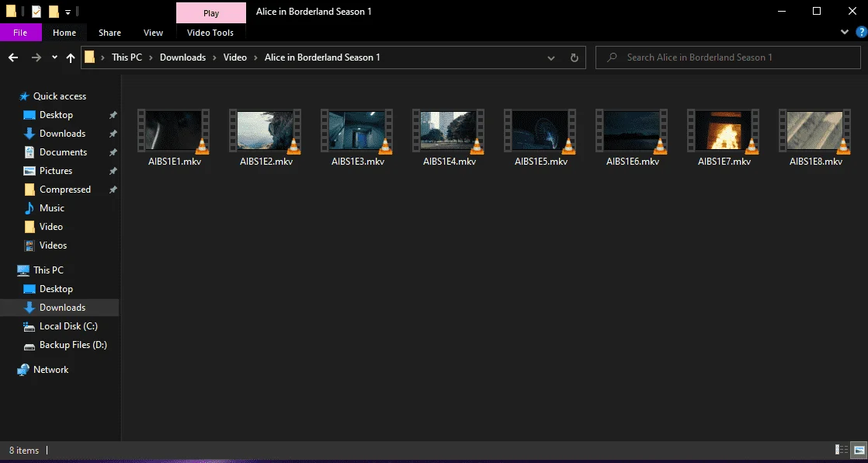Open Network in the navigation pane

coord(50,370)
